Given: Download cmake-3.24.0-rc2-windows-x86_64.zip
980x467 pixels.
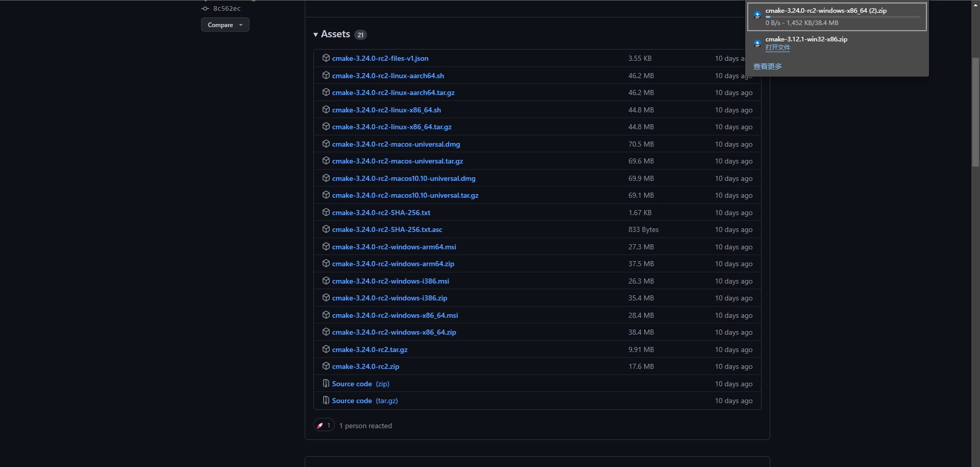Looking at the screenshot, I should pyautogui.click(x=394, y=332).
